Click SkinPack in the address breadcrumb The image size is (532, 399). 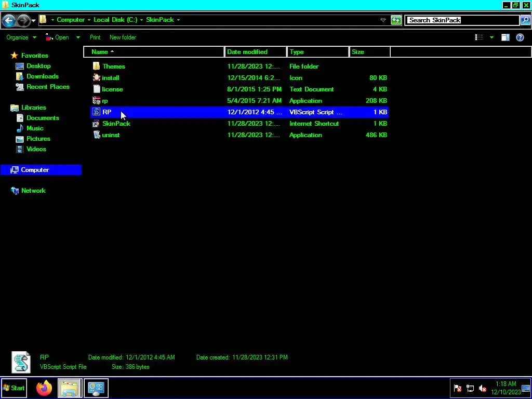160,20
